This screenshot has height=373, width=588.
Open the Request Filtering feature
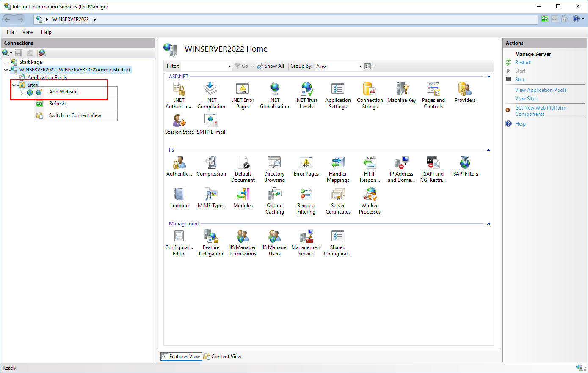pyautogui.click(x=306, y=201)
